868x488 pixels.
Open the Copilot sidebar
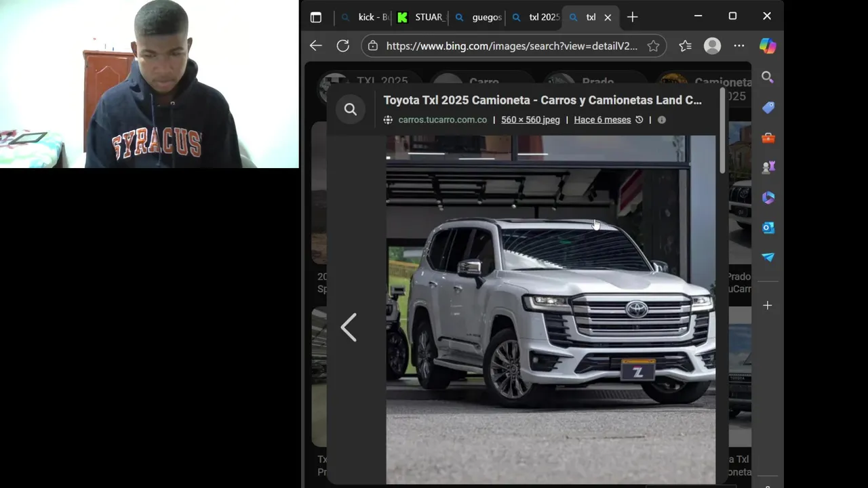[x=768, y=45]
